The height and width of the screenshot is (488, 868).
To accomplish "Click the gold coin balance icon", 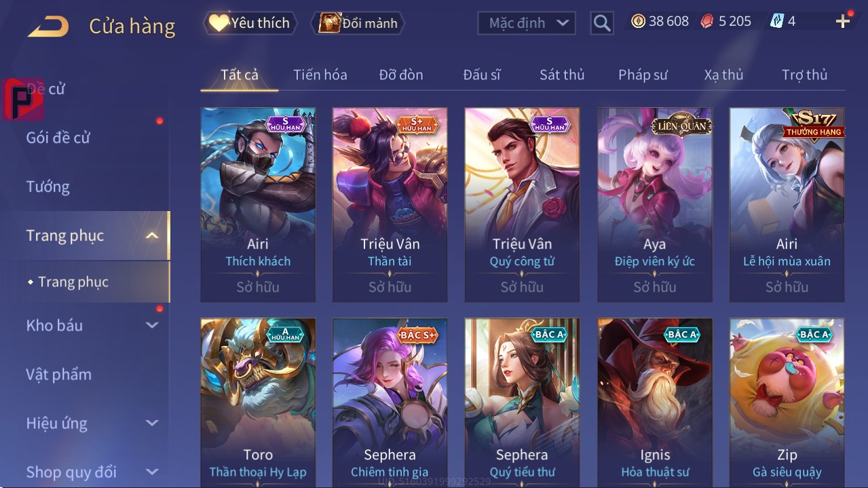I will [x=638, y=22].
